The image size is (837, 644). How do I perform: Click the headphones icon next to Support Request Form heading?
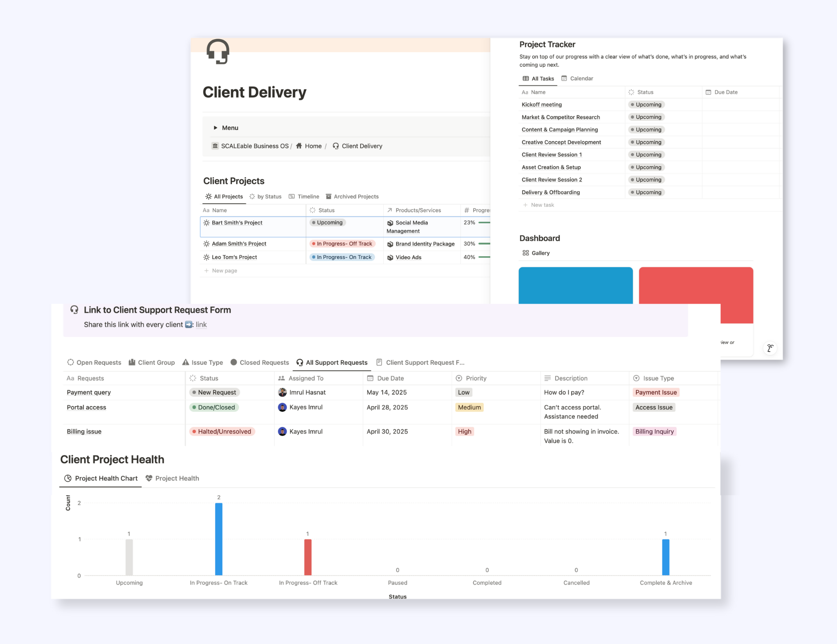pos(75,309)
